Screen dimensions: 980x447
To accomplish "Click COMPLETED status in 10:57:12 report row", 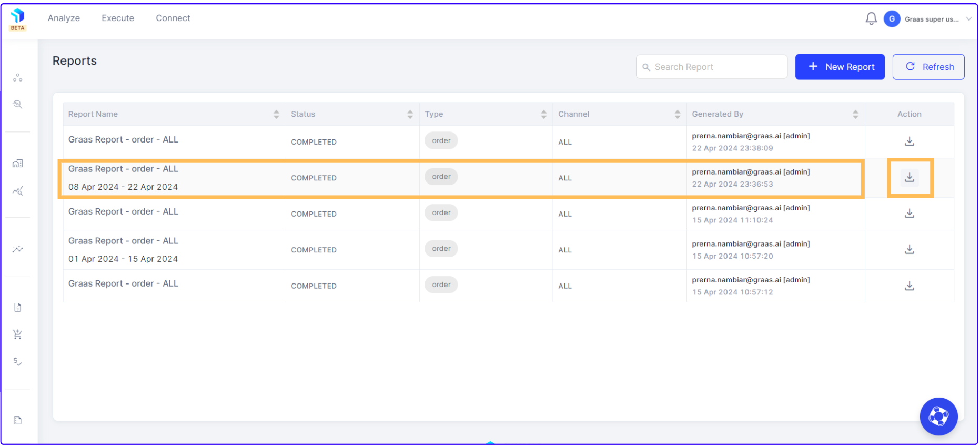I will (314, 286).
